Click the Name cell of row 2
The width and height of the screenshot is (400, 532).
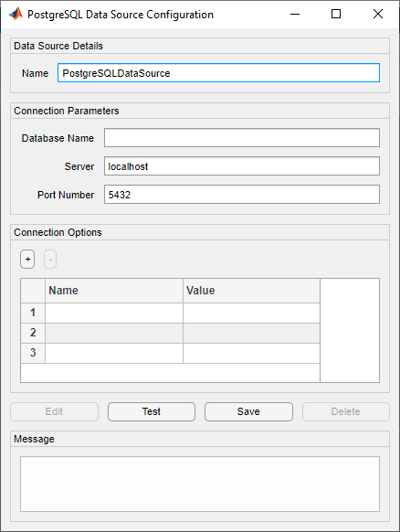[x=114, y=333]
